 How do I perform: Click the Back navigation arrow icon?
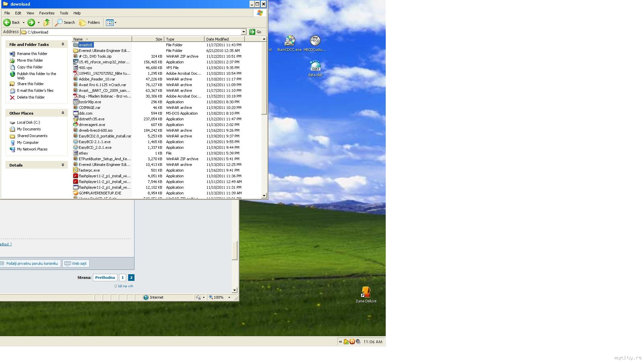point(7,22)
